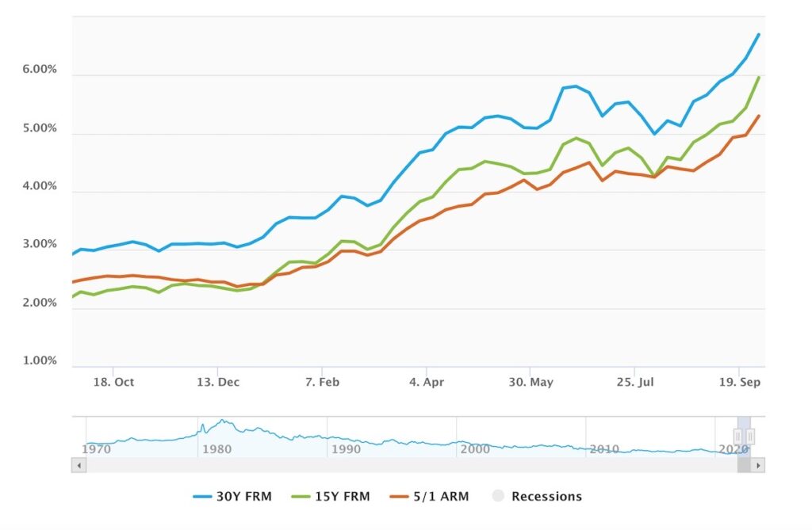Jump to 1980 peak in navigator
The height and width of the screenshot is (530, 812).
tap(222, 422)
